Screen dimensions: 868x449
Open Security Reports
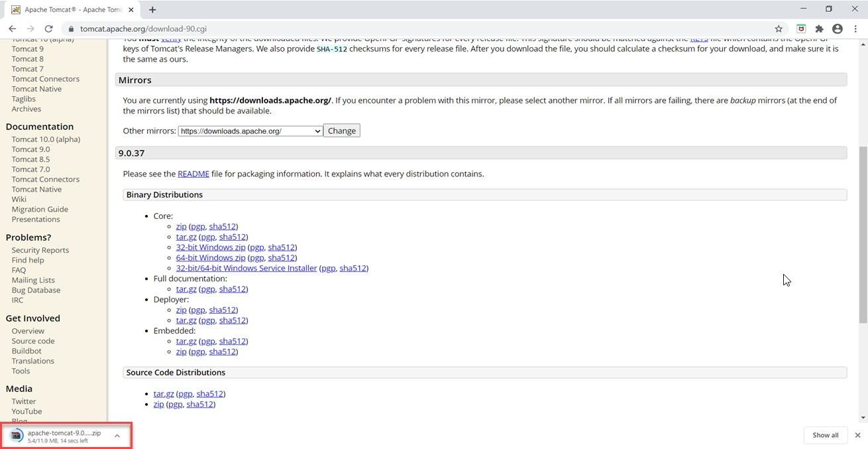click(40, 250)
